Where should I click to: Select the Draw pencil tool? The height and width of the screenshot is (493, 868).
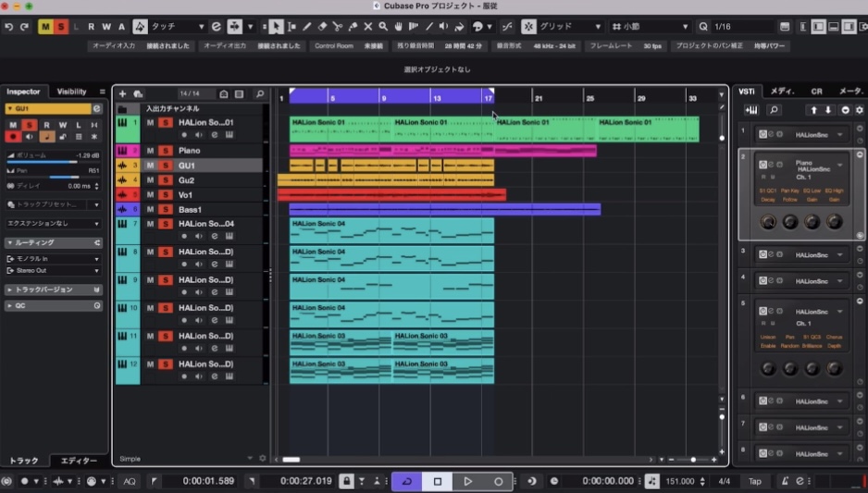click(x=306, y=27)
